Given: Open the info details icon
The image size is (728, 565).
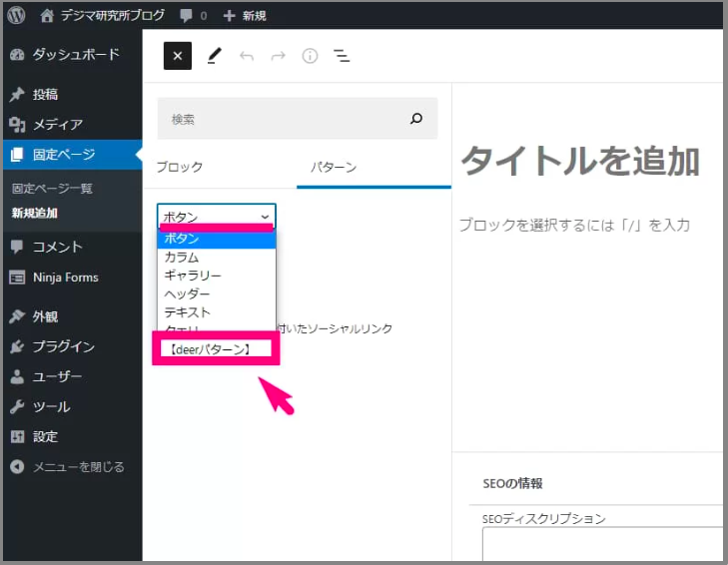Looking at the screenshot, I should coord(310,56).
